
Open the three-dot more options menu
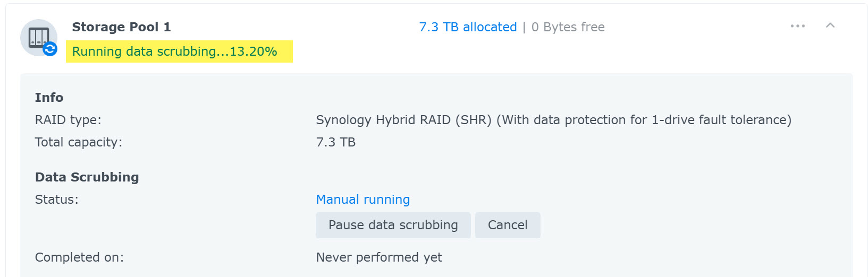click(x=797, y=26)
